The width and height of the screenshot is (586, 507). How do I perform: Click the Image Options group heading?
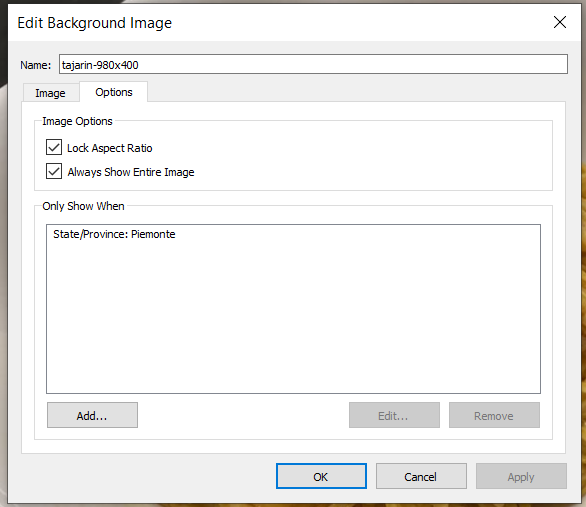click(77, 121)
